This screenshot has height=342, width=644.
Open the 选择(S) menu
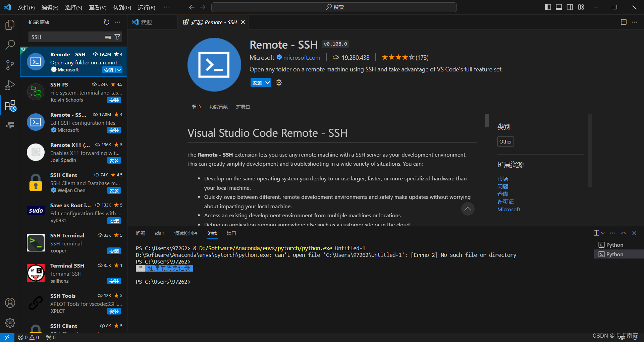[73, 7]
